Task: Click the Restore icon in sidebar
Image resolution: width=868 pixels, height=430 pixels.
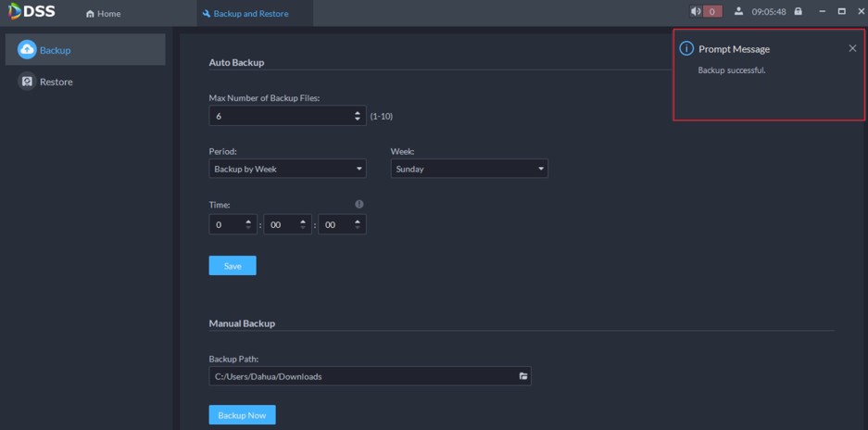Action: [27, 82]
